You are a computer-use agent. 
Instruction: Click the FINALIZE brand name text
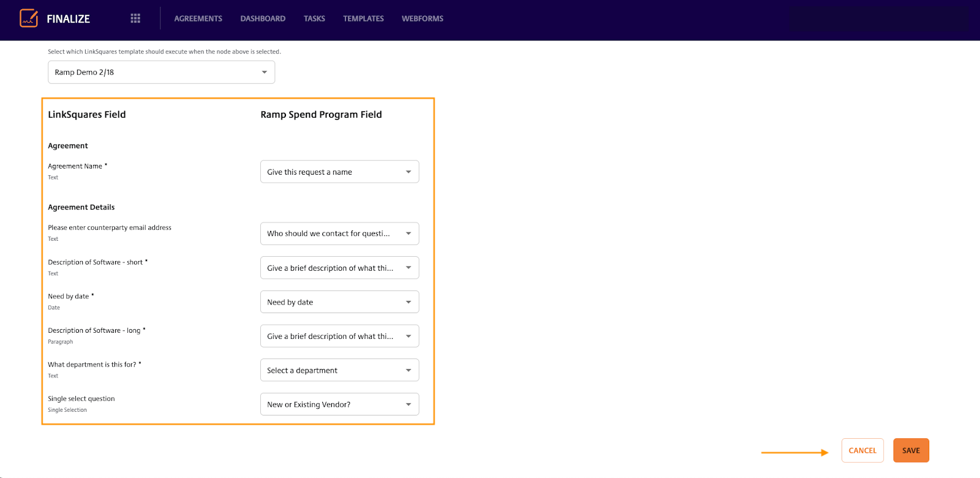tap(68, 19)
